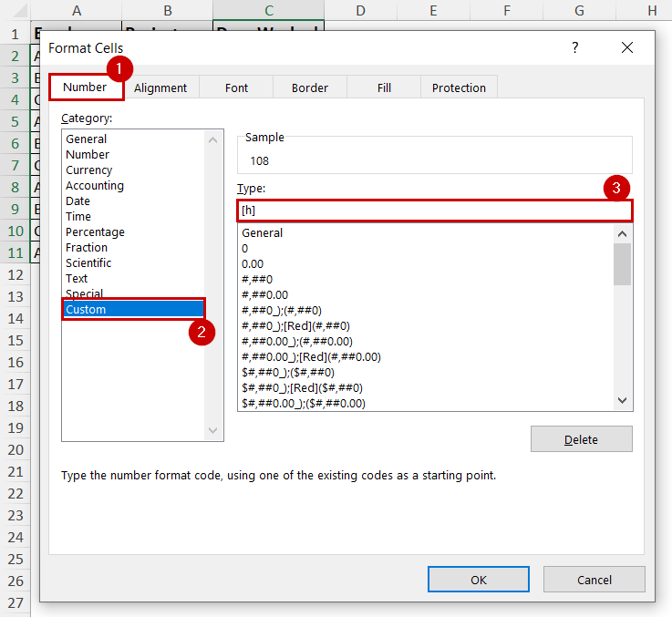This screenshot has height=617, width=672.
Task: Select column A header in the spreadsheet
Action: [x=77, y=10]
